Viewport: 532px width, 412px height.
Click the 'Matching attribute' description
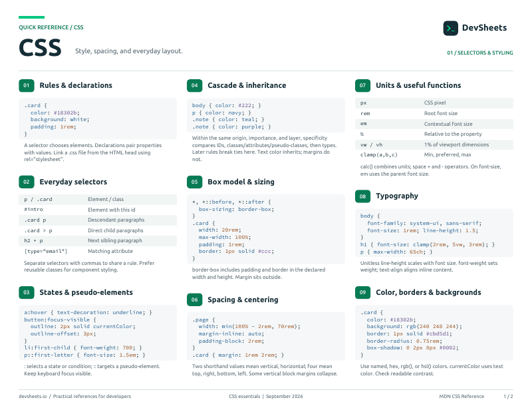(110, 252)
